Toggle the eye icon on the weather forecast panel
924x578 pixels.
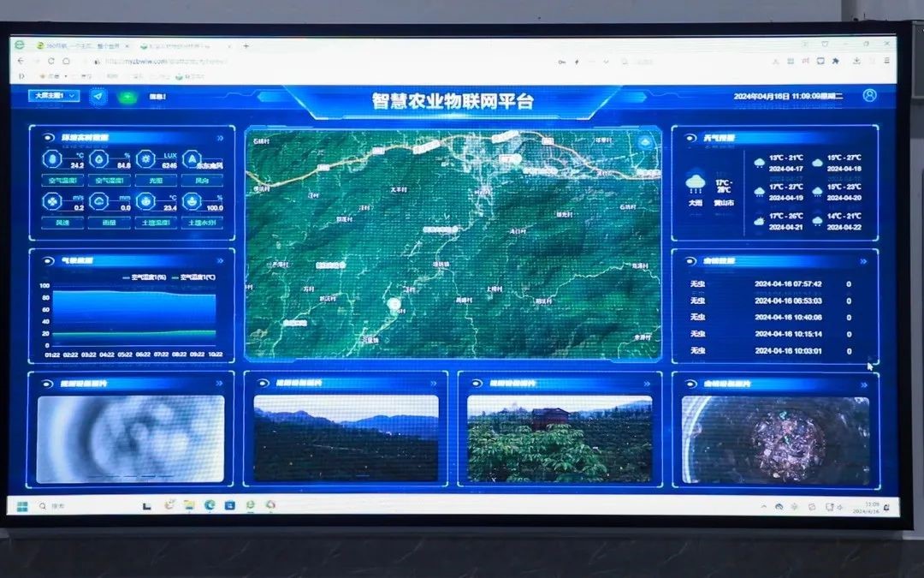pyautogui.click(x=690, y=137)
